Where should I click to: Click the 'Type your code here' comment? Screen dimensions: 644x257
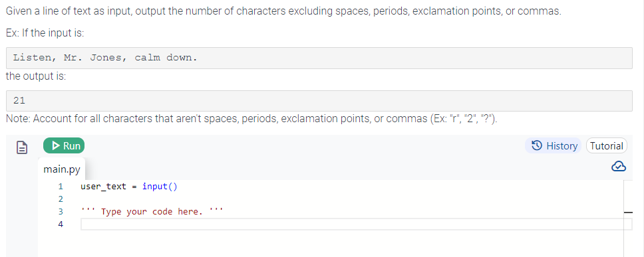pyautogui.click(x=152, y=211)
